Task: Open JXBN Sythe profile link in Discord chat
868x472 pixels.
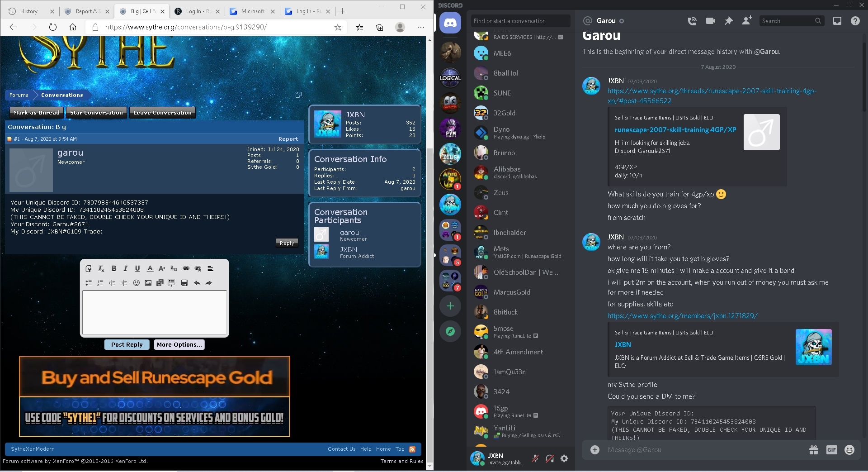Action: [682, 316]
